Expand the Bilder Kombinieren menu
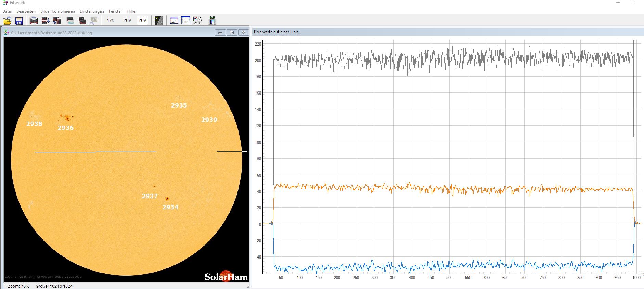The width and height of the screenshot is (644, 289). pyautogui.click(x=57, y=11)
